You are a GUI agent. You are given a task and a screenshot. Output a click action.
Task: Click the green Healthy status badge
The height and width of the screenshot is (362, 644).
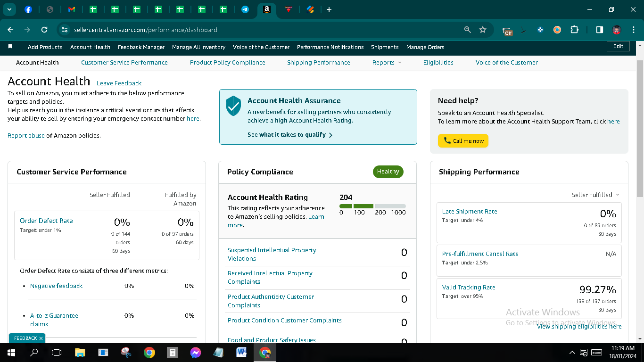point(388,172)
